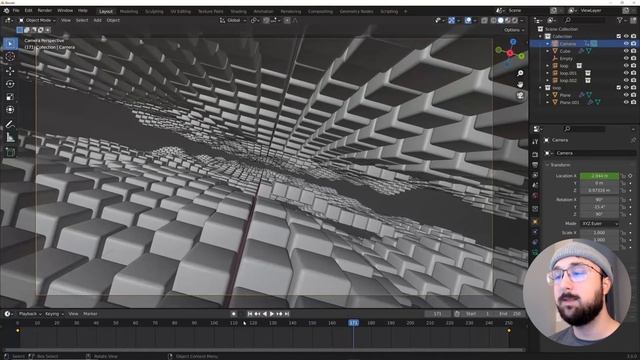Viewport: 640px width, 360px height.
Task: Toggle snapping magnet in header
Action: point(266,20)
